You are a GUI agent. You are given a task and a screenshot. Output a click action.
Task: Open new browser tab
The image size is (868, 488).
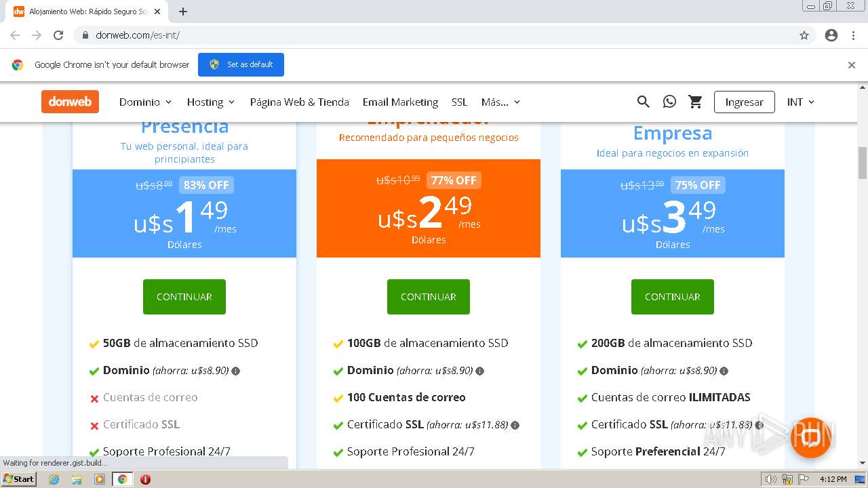183,12
